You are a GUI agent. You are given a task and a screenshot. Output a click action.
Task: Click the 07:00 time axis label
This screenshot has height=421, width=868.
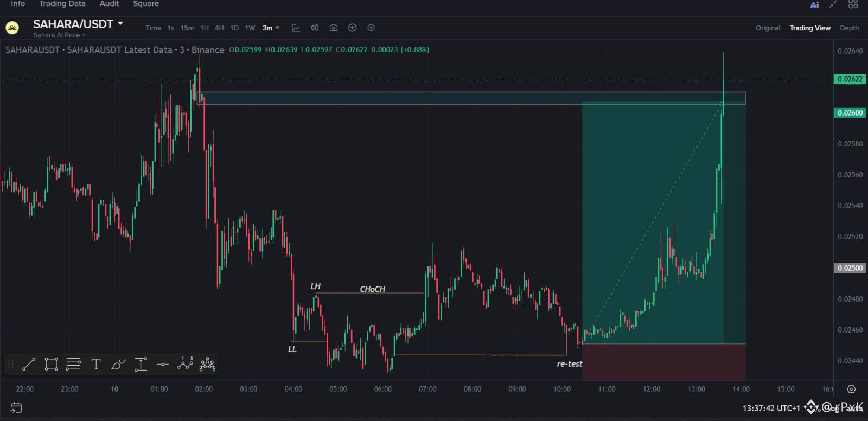[427, 389]
